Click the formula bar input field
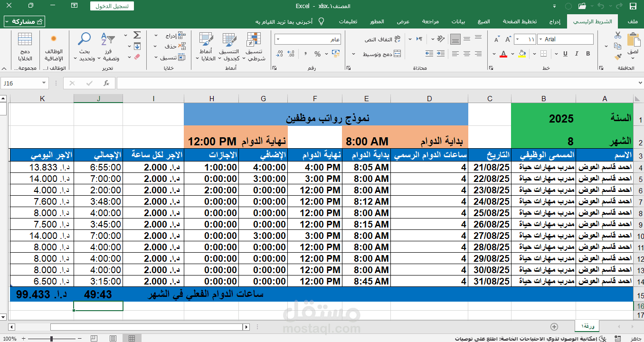Image resolution: width=644 pixels, height=342 pixels. [378, 83]
